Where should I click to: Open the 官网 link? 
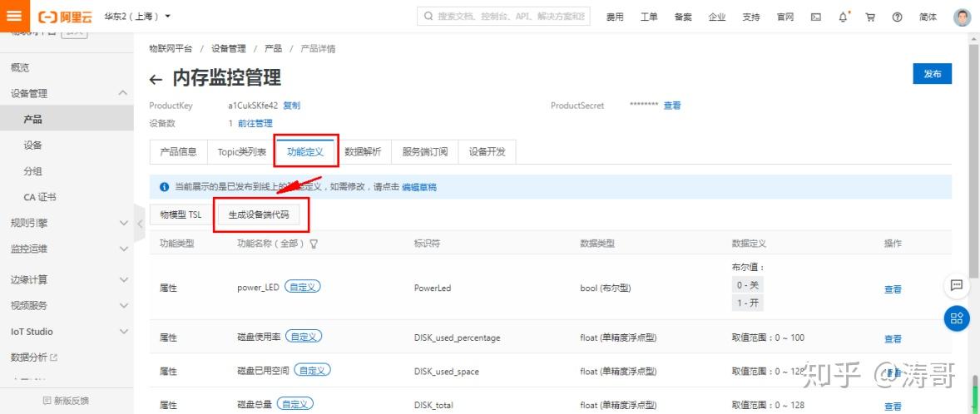pos(785,17)
